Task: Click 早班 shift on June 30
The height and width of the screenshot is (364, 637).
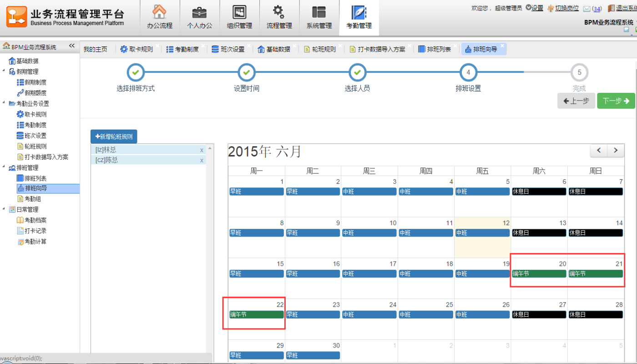Action: [313, 355]
